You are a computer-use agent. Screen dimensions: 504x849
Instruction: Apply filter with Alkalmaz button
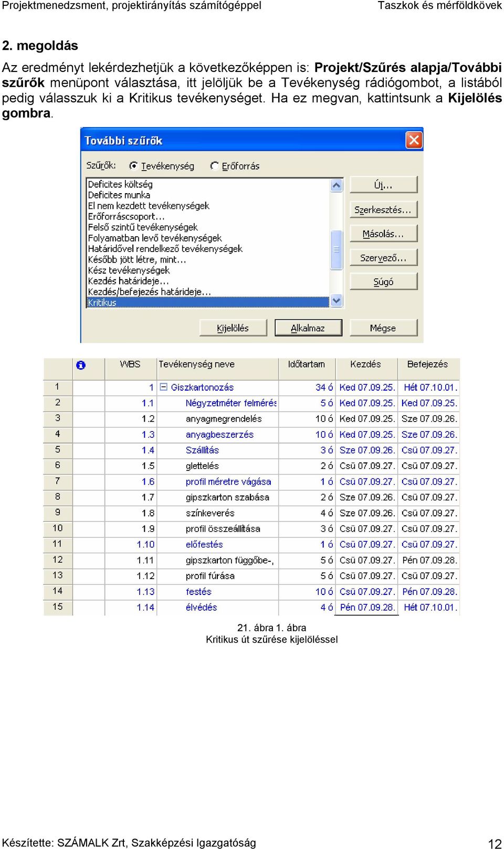click(308, 328)
